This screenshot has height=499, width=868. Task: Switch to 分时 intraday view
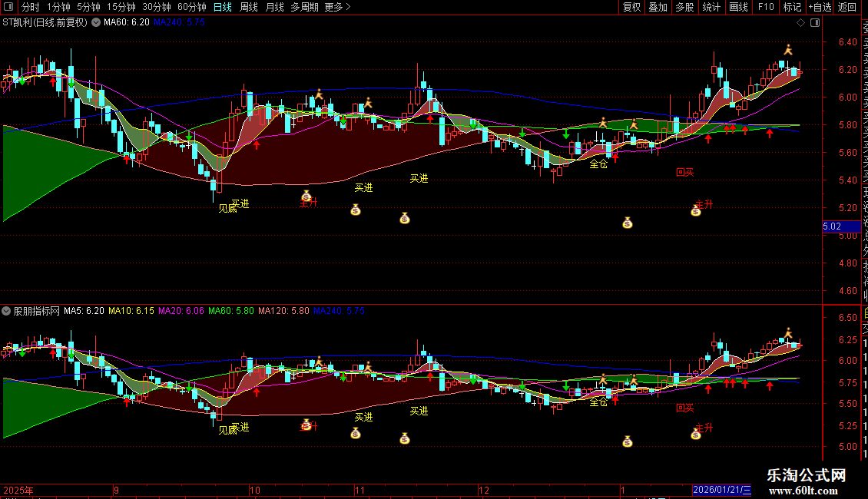31,7
